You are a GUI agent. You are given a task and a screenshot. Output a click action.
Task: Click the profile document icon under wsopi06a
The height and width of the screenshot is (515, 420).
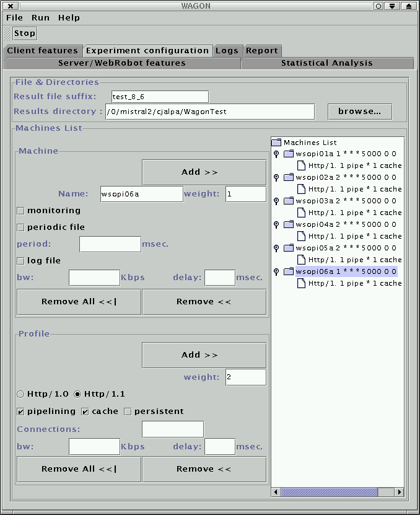[302, 283]
